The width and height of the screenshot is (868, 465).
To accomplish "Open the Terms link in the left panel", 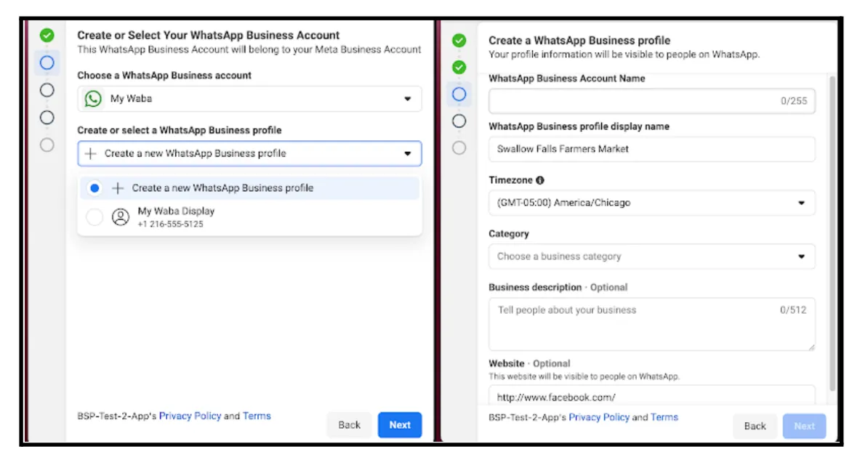I will click(x=257, y=416).
